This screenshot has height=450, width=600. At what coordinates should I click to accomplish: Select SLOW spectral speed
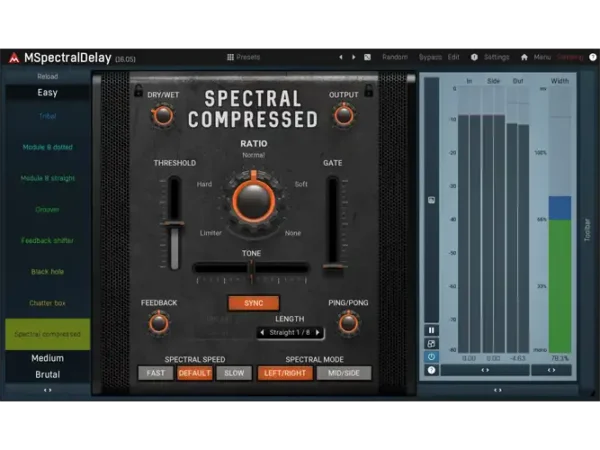click(x=234, y=373)
